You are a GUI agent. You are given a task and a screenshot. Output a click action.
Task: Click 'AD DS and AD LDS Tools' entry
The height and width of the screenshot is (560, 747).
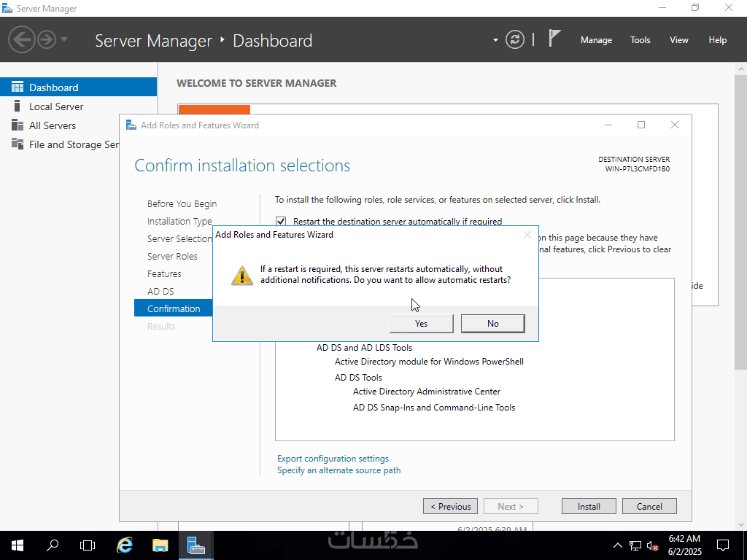click(365, 348)
